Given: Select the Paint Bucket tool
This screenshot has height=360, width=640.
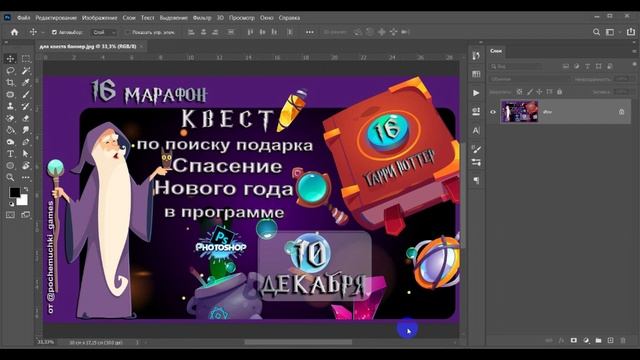Looking at the screenshot, I should (11, 130).
